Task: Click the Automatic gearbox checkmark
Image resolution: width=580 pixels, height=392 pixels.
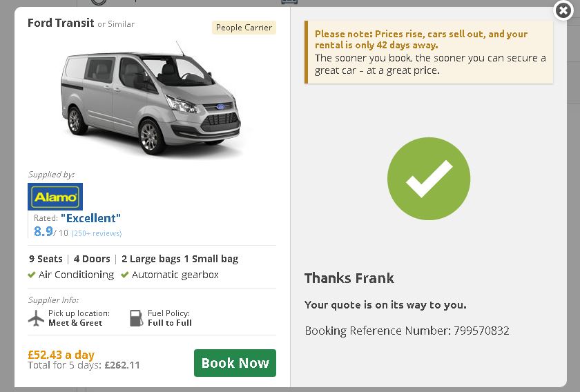Action: pyautogui.click(x=125, y=275)
